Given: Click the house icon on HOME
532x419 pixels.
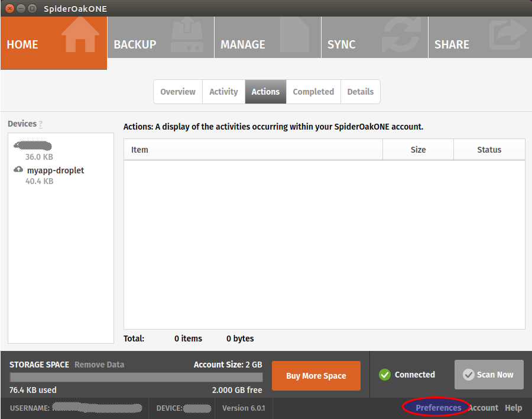Looking at the screenshot, I should coord(80,35).
